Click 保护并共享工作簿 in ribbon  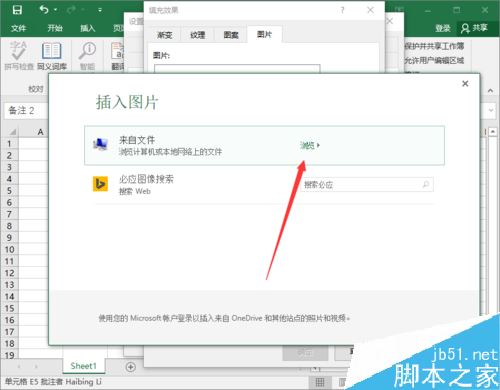pos(434,46)
